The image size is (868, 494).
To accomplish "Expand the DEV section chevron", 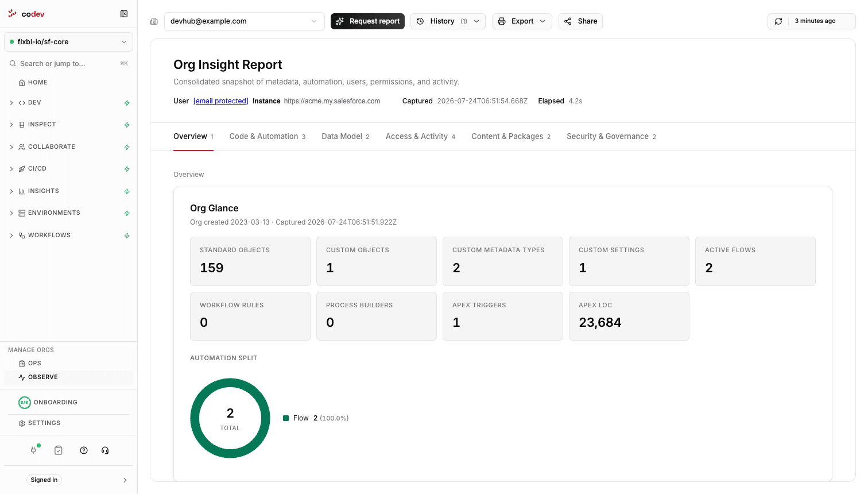I will pyautogui.click(x=11, y=103).
